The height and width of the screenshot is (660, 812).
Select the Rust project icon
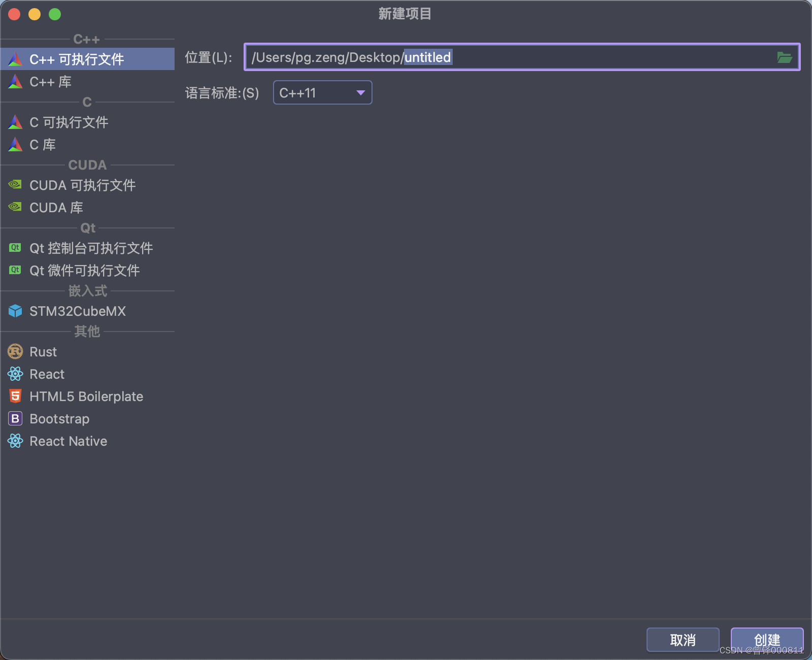pyautogui.click(x=15, y=351)
